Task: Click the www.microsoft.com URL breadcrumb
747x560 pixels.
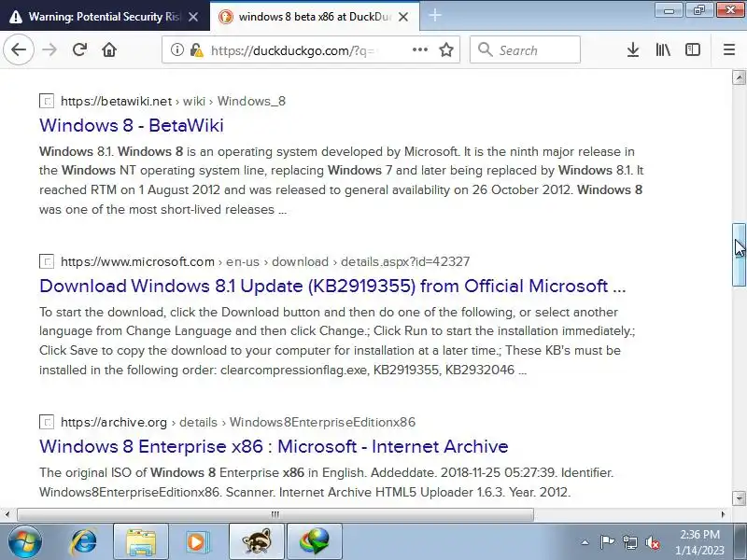Action: [137, 261]
